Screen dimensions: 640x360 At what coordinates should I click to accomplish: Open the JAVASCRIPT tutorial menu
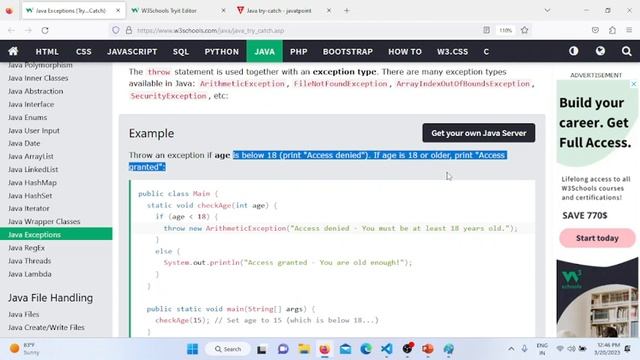point(132,52)
